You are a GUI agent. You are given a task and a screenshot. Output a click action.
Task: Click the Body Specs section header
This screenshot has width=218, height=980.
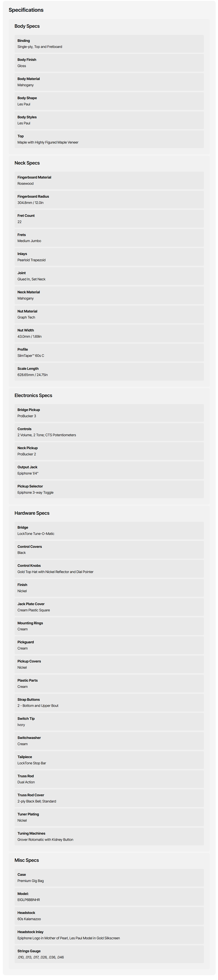[x=27, y=26]
